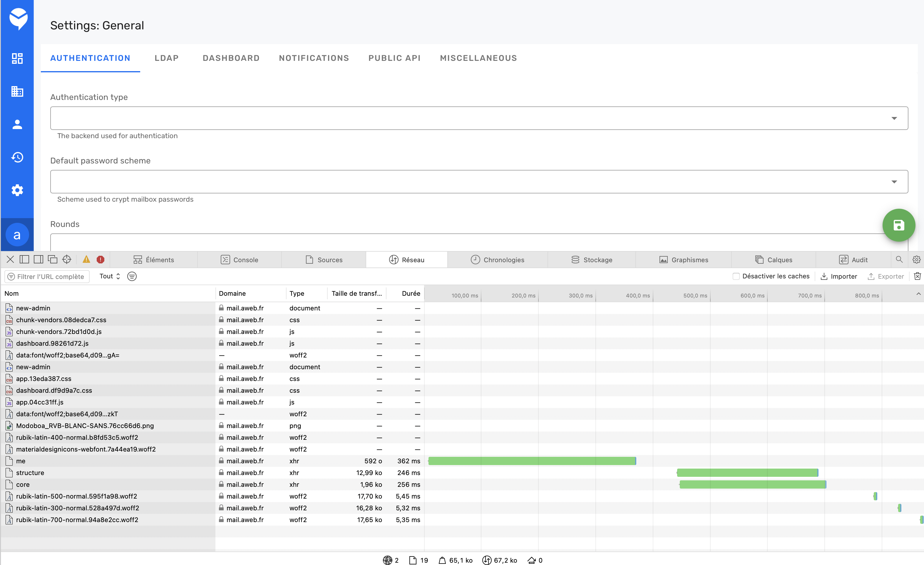Click the dashboard icon in sidebar

coord(17,58)
